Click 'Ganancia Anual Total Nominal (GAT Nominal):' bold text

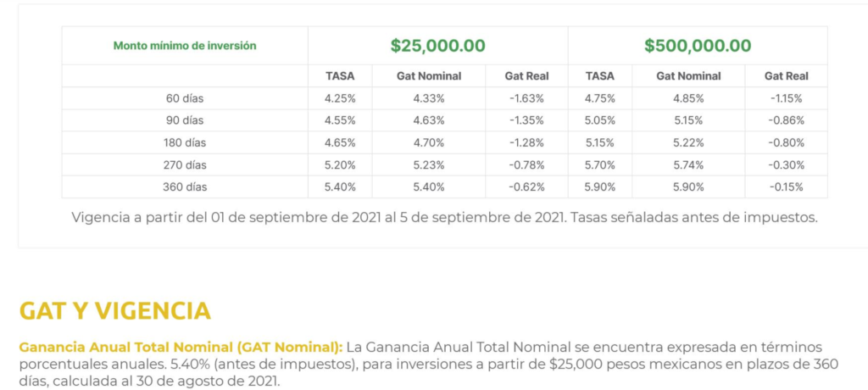pyautogui.click(x=181, y=348)
